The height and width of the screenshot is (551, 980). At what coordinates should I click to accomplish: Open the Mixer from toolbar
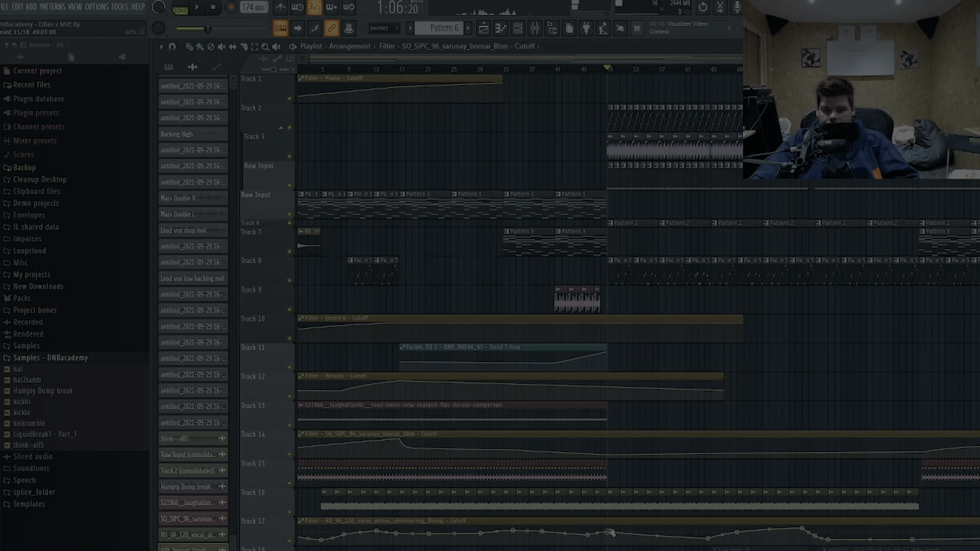pyautogui.click(x=535, y=29)
